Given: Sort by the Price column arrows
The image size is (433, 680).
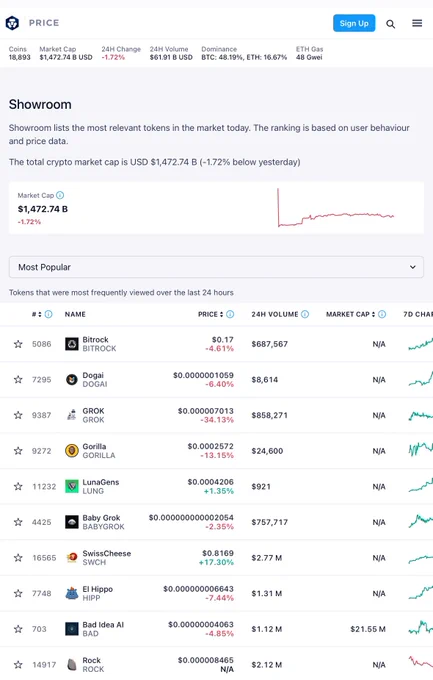Looking at the screenshot, I should [x=221, y=314].
